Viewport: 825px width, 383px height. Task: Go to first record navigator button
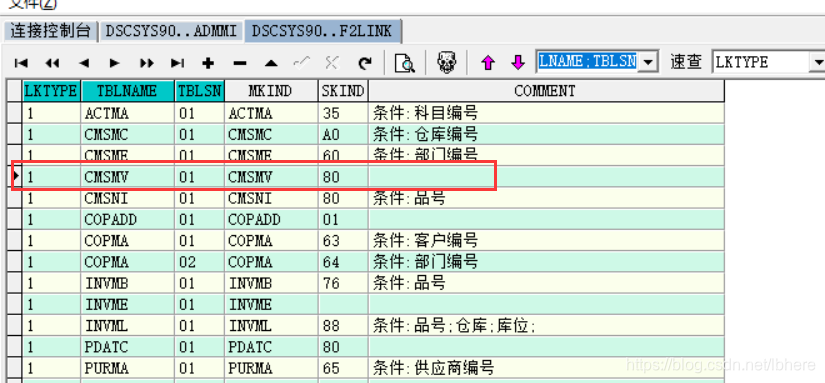tap(21, 63)
